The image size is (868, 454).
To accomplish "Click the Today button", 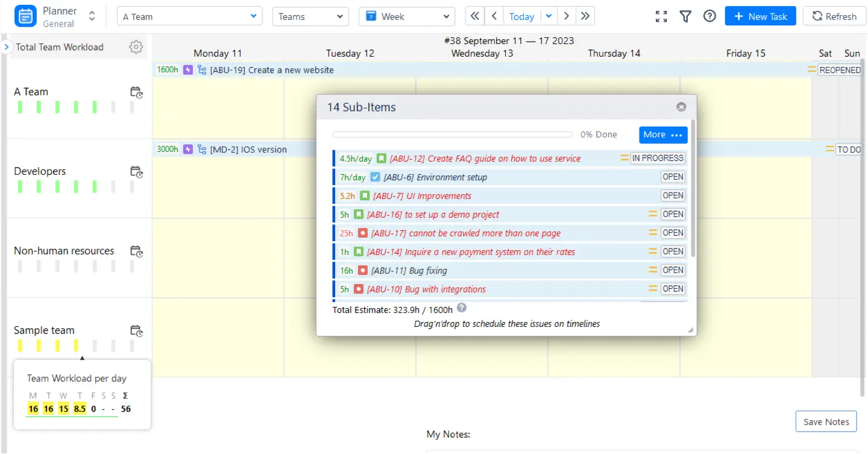I will [x=521, y=16].
